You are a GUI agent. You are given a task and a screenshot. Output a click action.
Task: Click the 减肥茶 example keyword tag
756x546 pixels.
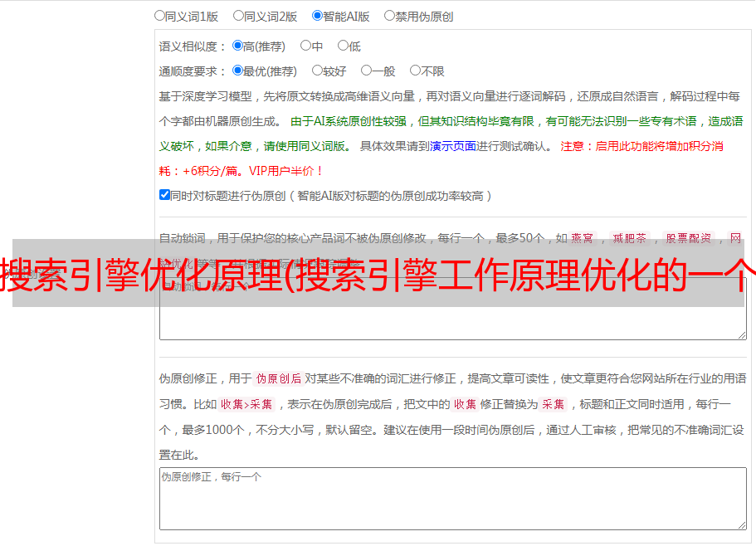tap(629, 238)
